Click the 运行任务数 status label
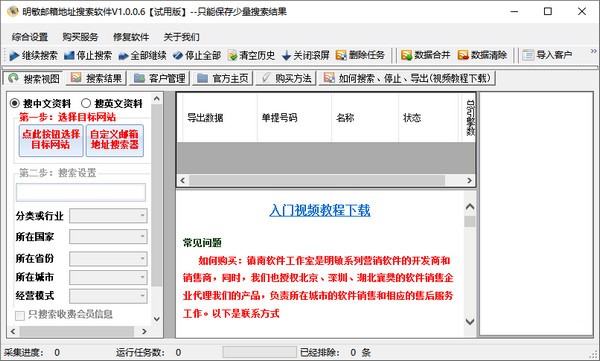 point(140,352)
